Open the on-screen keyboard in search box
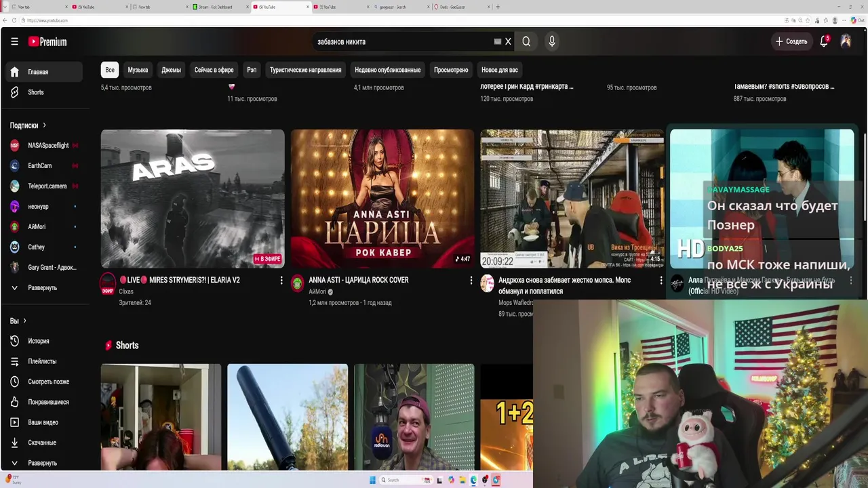Image resolution: width=868 pixels, height=488 pixels. click(x=498, y=41)
